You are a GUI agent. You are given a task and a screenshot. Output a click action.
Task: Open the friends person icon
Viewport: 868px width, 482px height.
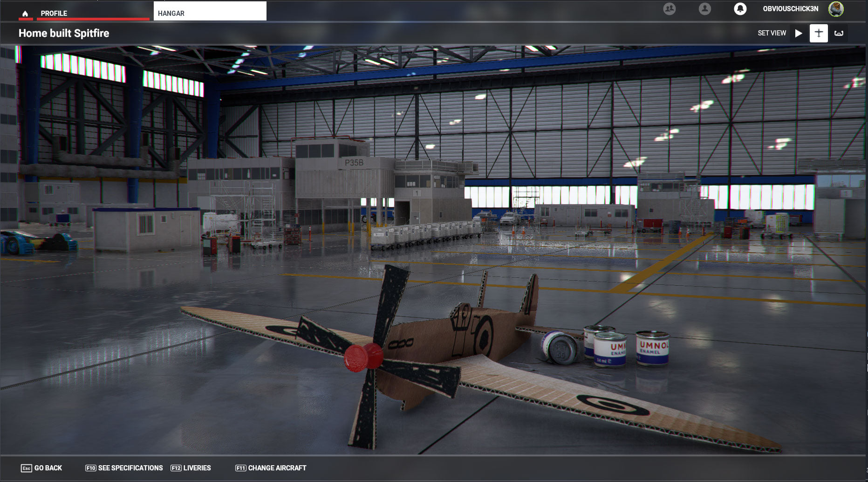coord(704,9)
